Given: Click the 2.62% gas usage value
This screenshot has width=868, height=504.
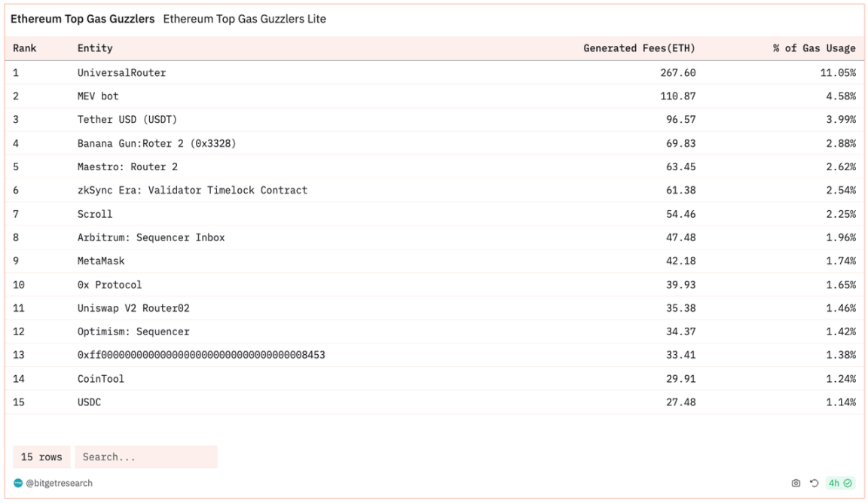Looking at the screenshot, I should [841, 166].
